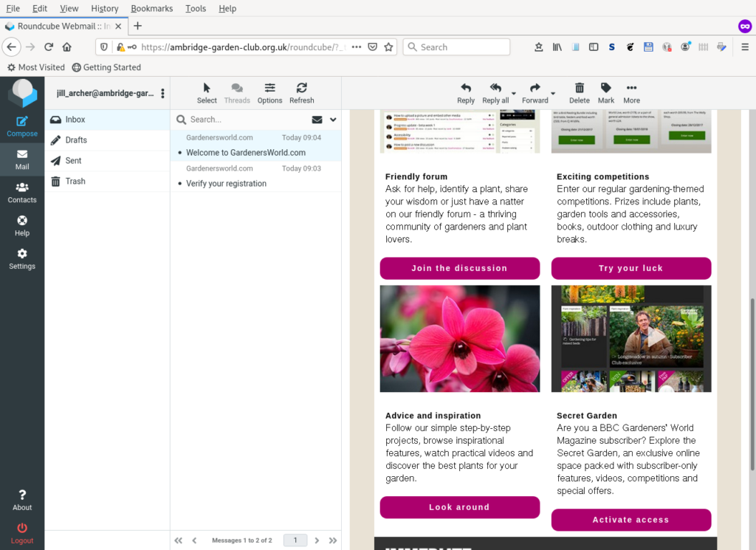Open the Trash folder
The image size is (756, 550).
point(107,182)
